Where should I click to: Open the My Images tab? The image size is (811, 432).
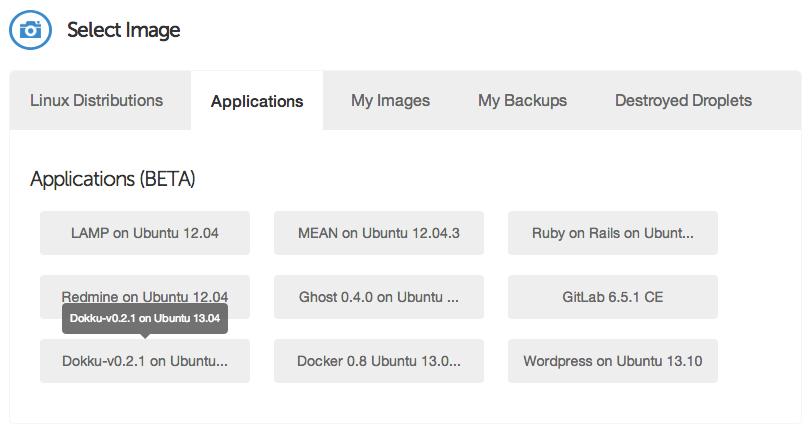pos(390,100)
